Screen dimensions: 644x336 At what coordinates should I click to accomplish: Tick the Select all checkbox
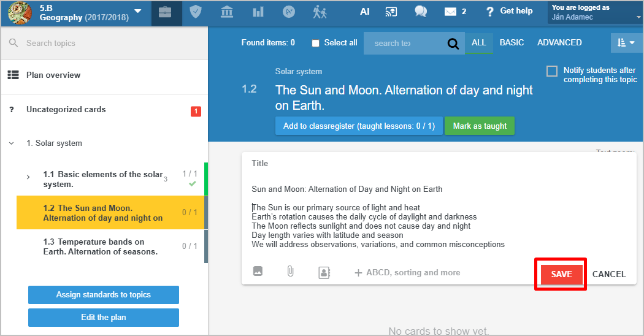(x=316, y=43)
